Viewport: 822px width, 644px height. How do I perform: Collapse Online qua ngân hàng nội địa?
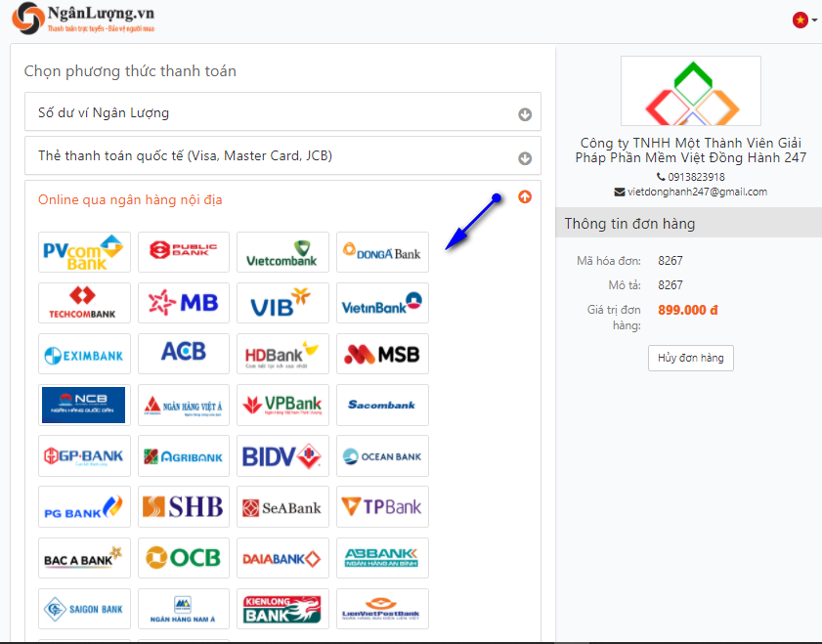[525, 197]
